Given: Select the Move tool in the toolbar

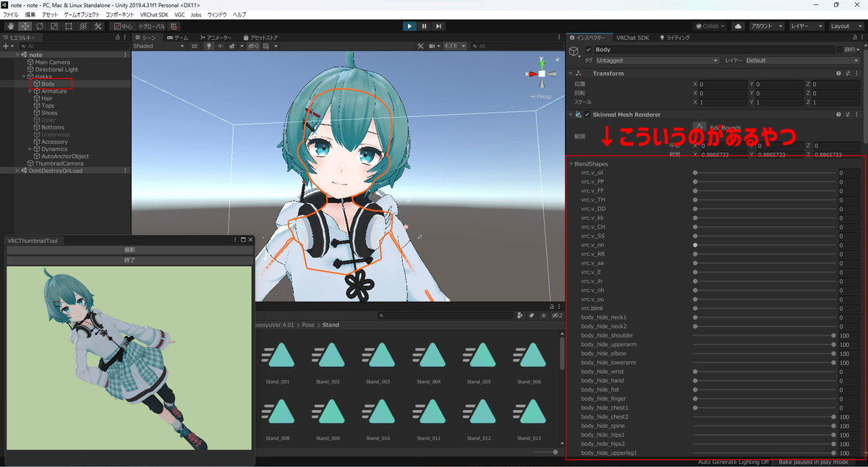Looking at the screenshot, I should tap(25, 26).
